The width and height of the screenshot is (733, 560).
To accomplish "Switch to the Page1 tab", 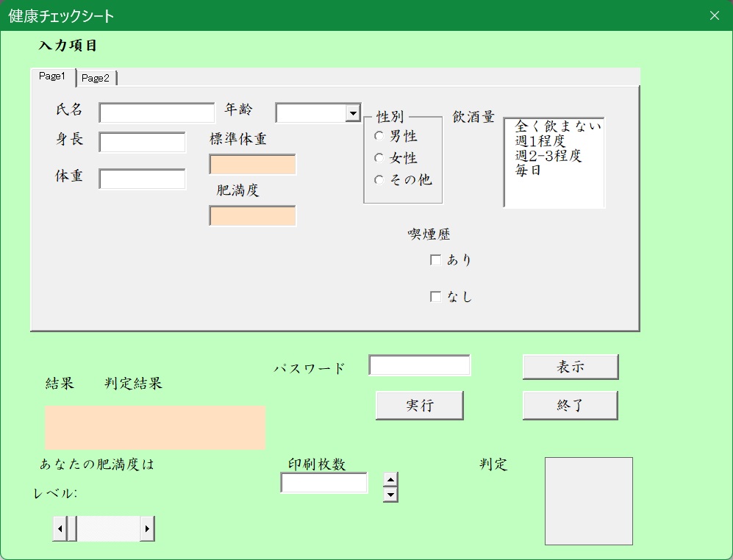I will [52, 76].
